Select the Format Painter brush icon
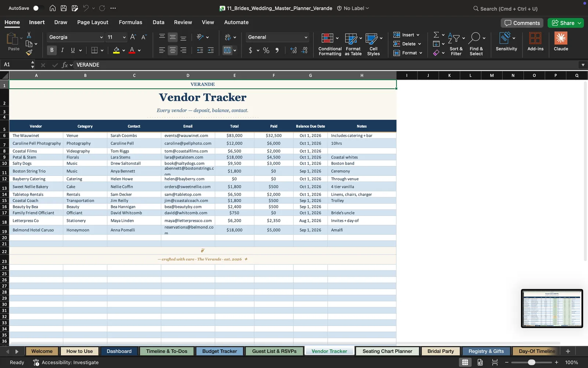Screen dimensions: 588x368 29,53
